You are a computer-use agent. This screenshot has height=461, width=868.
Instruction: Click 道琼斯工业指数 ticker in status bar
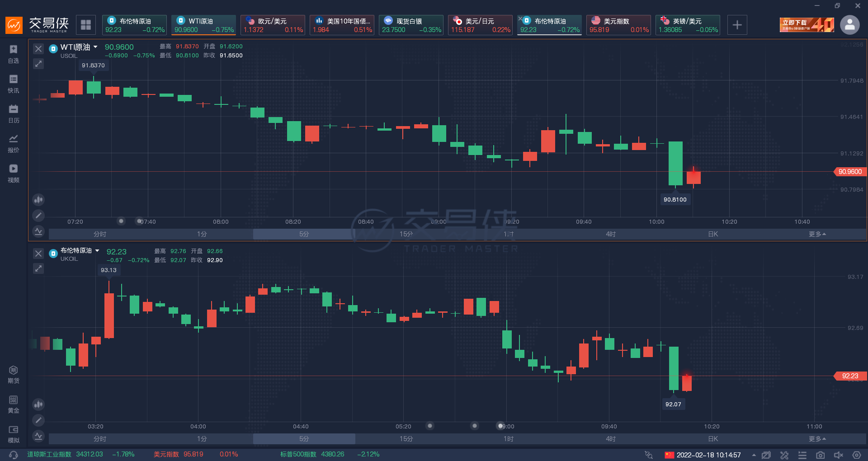coord(80,454)
